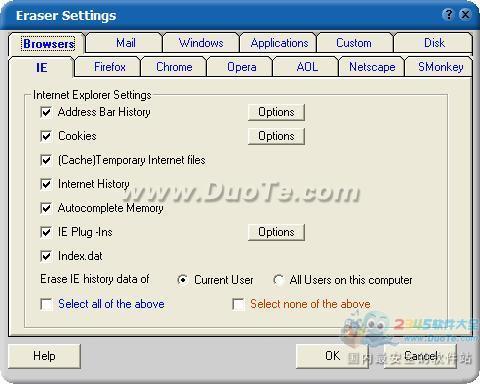Go to the Disk tab
Image resolution: width=480 pixels, height=384 pixels.
[x=434, y=43]
